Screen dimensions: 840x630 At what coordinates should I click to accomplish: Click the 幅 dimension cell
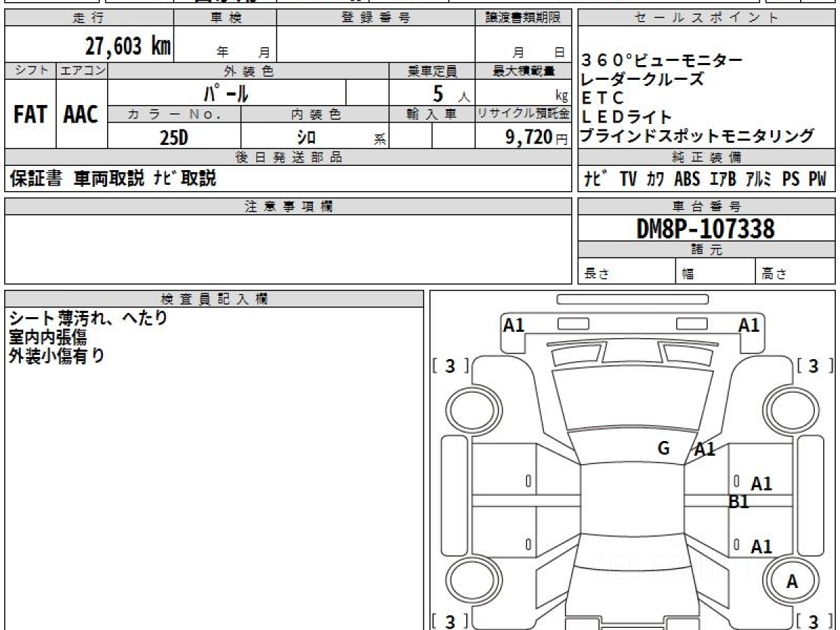pyautogui.click(x=715, y=272)
